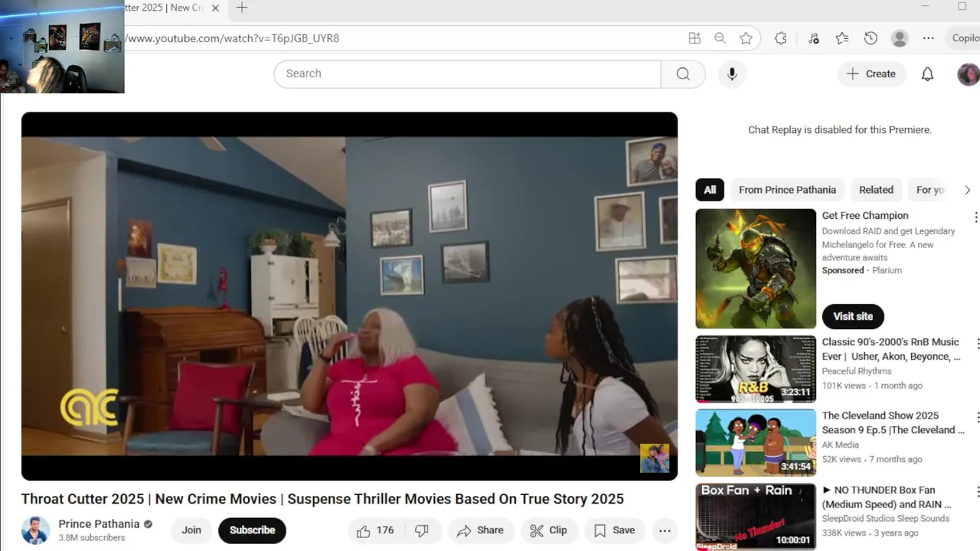The image size is (980, 551).
Task: Search with your voice microphone
Action: point(732,73)
